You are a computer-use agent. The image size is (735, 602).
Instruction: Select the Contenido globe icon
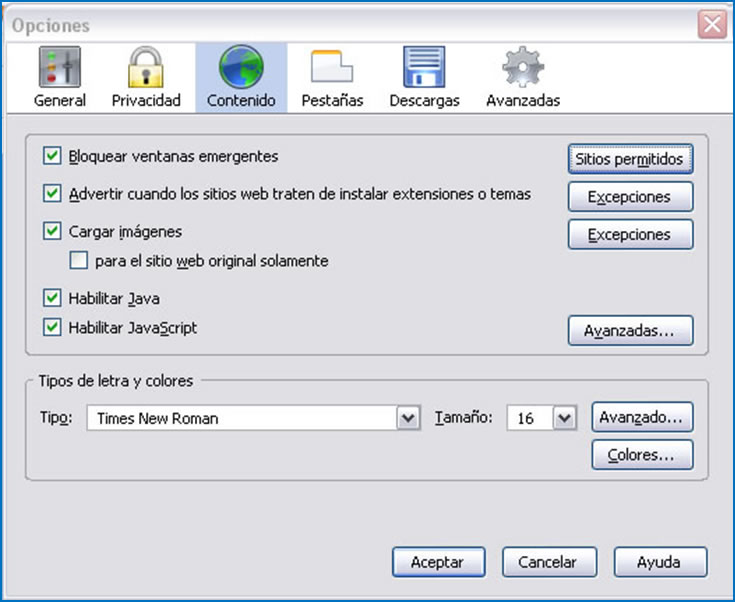tap(241, 68)
